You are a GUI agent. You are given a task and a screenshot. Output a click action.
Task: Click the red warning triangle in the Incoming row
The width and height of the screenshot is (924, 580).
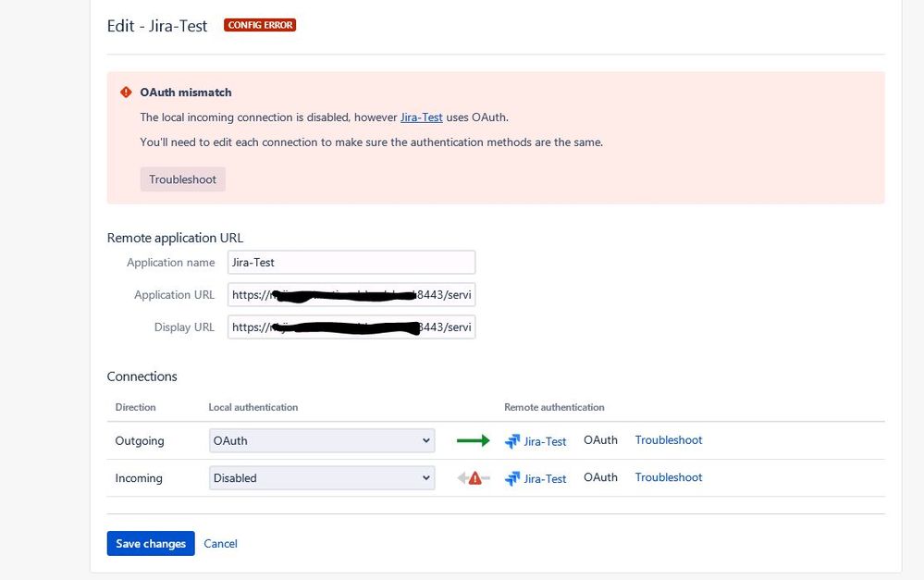(x=475, y=478)
